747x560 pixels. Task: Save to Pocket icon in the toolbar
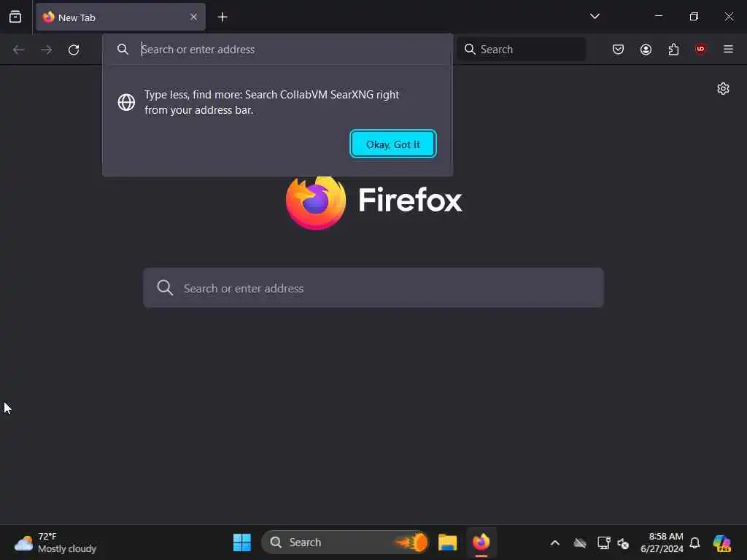pyautogui.click(x=619, y=50)
